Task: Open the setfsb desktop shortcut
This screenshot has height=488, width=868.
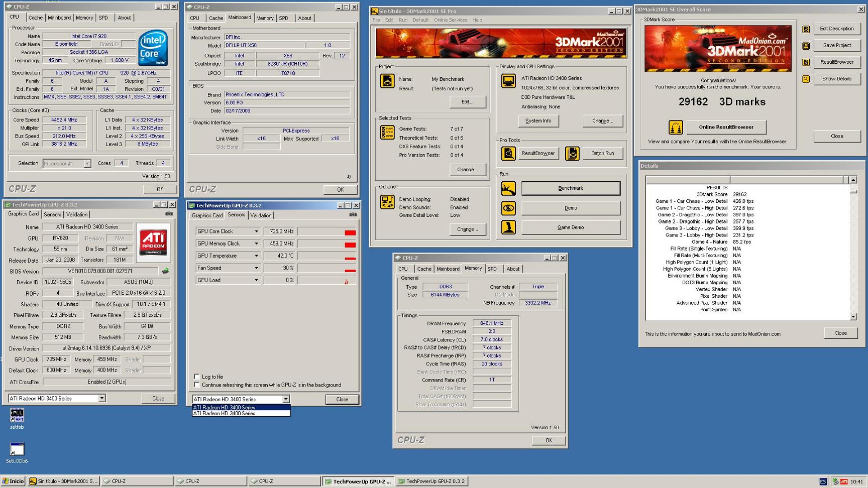Action: coord(17,419)
